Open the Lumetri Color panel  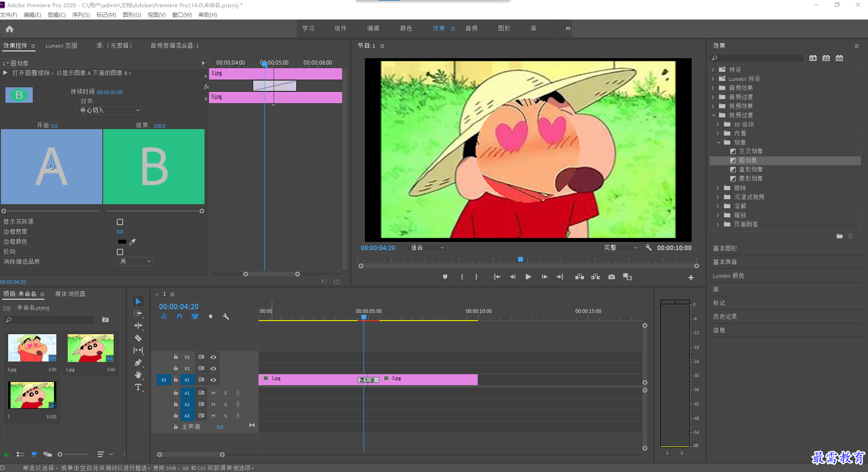tap(728, 276)
